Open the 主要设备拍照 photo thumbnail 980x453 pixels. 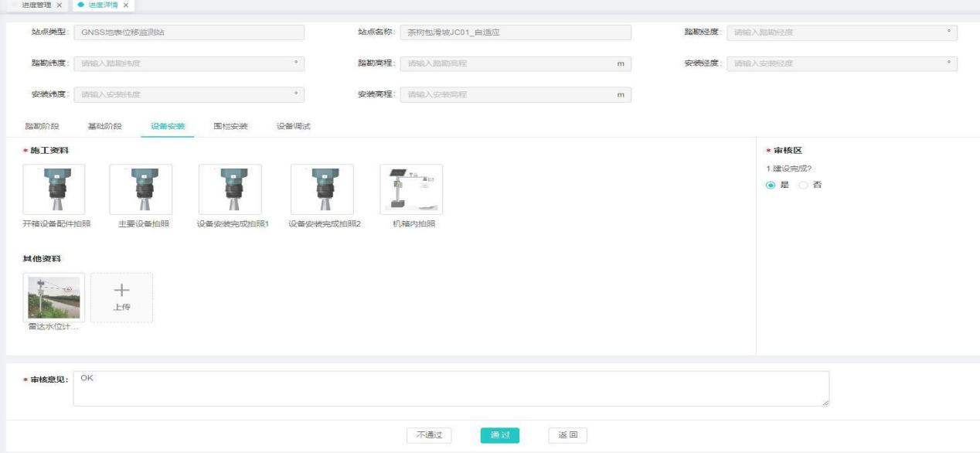(141, 189)
